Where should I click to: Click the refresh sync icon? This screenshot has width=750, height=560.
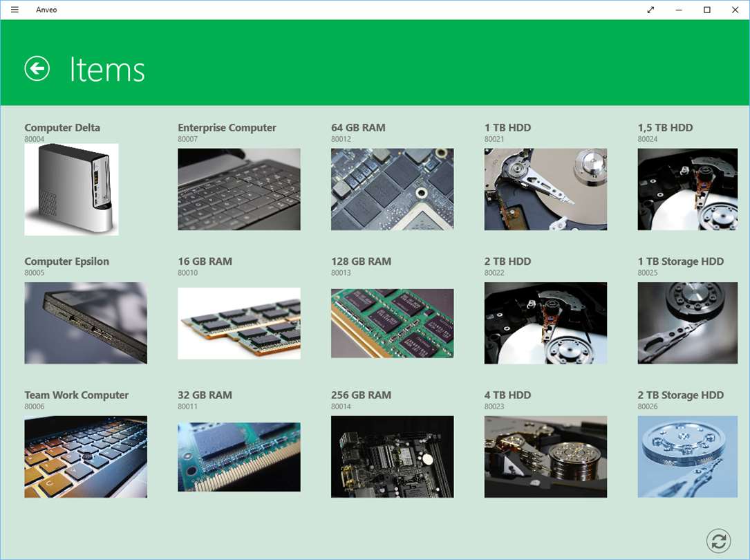tap(718, 541)
